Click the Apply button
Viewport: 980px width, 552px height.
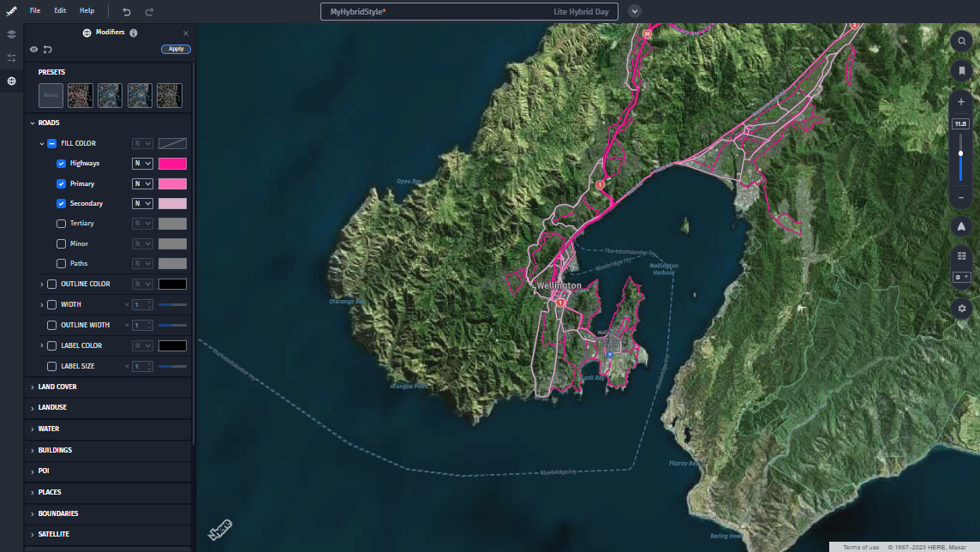(176, 49)
